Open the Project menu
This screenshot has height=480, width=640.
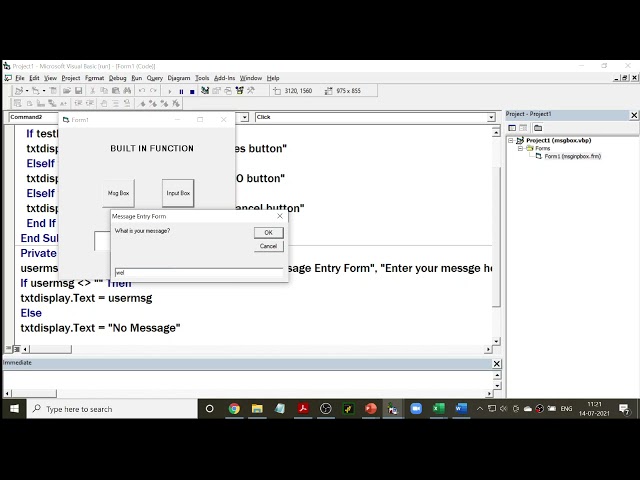(x=71, y=78)
